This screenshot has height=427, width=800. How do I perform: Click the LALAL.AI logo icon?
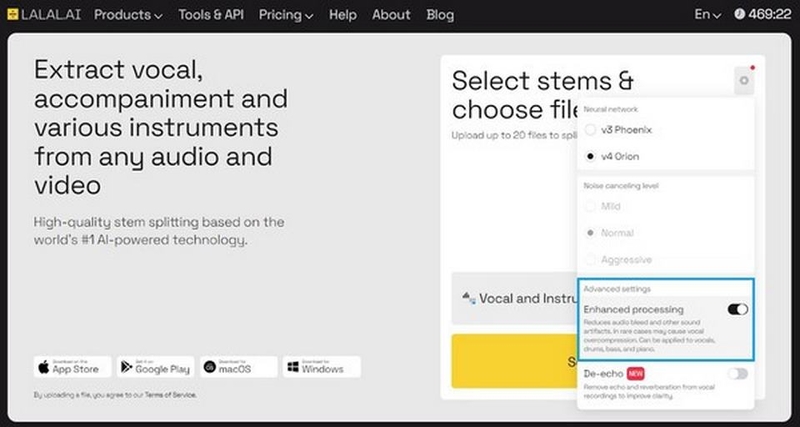click(13, 14)
